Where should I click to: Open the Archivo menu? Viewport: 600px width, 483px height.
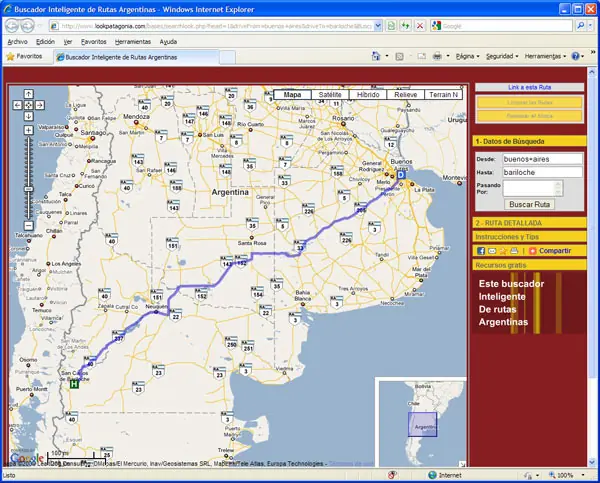coord(18,41)
